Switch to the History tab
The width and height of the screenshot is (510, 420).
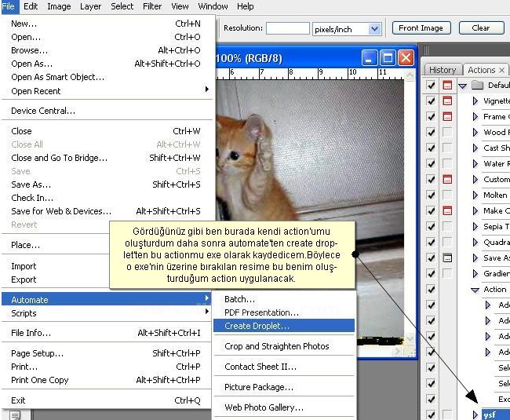click(443, 70)
